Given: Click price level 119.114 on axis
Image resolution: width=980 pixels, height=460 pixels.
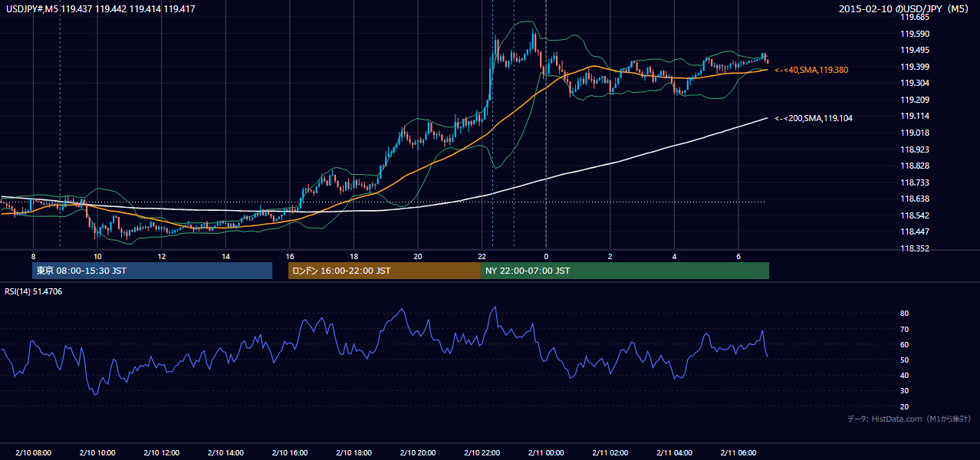Looking at the screenshot, I should [914, 116].
